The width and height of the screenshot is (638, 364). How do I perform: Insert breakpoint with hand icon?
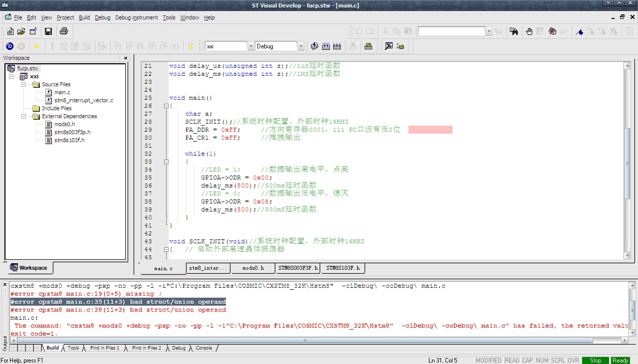(529, 31)
